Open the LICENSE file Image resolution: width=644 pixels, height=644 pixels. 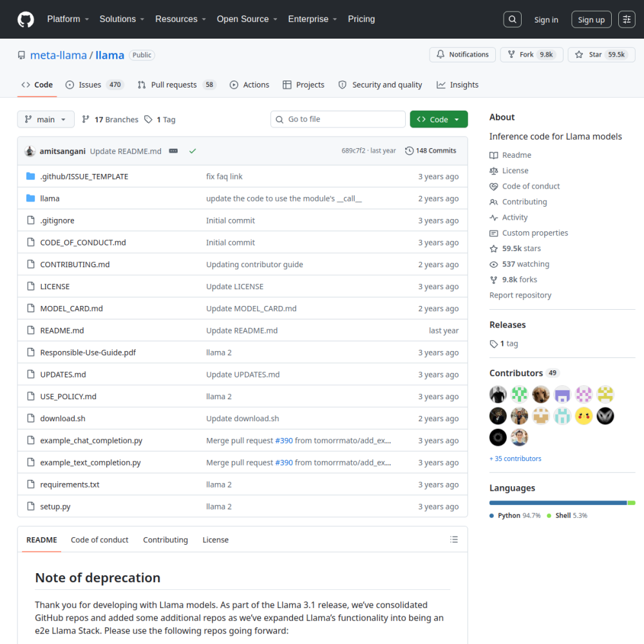coord(55,287)
